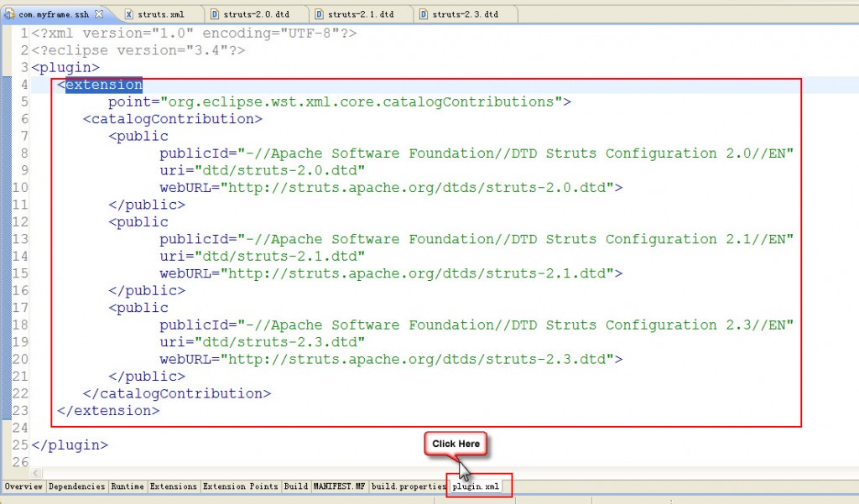Click the DTD icon on struts-2.1.dtd tab
859x504 pixels.
click(319, 14)
